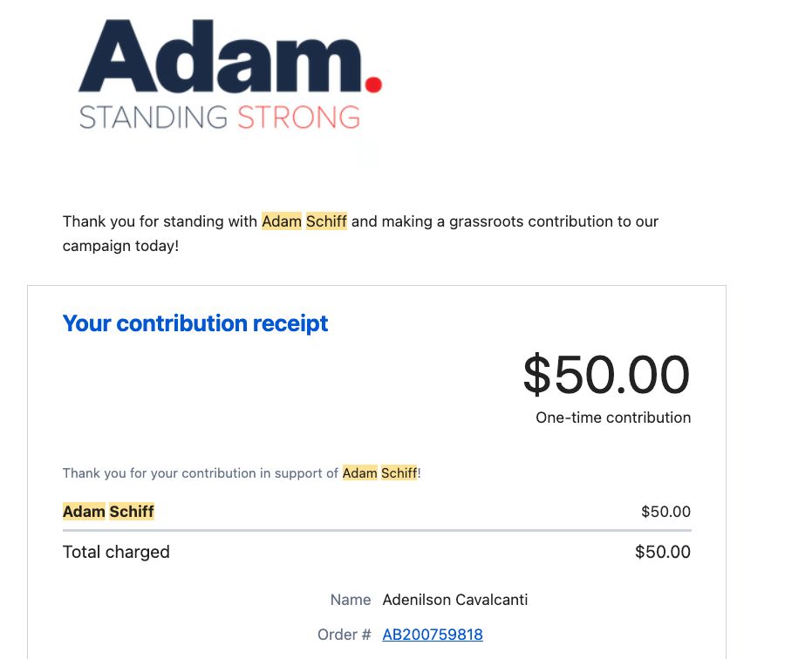Open the order number AB200759818 link
This screenshot has width=812, height=659.
coord(433,634)
